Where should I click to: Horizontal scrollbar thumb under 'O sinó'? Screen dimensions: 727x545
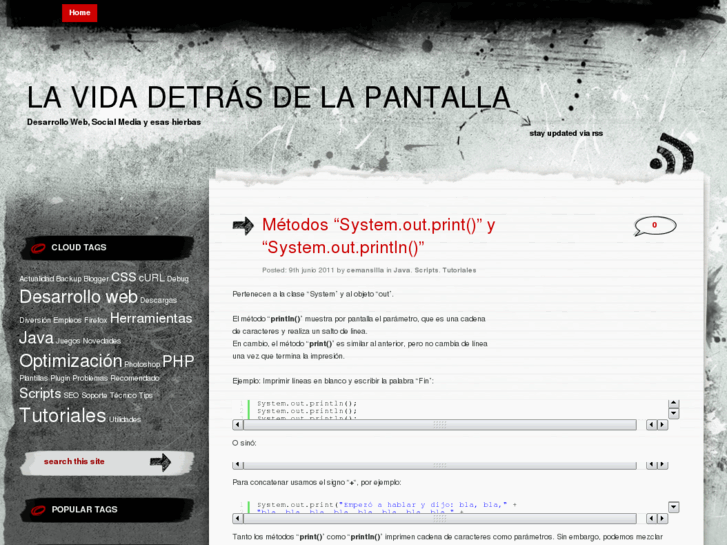click(440, 465)
